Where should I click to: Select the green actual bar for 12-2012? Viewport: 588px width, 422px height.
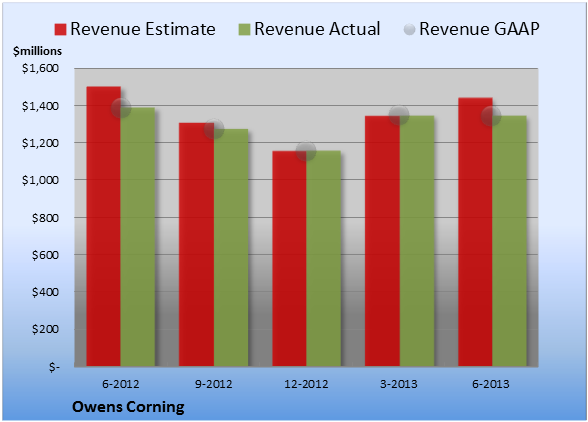(x=324, y=258)
